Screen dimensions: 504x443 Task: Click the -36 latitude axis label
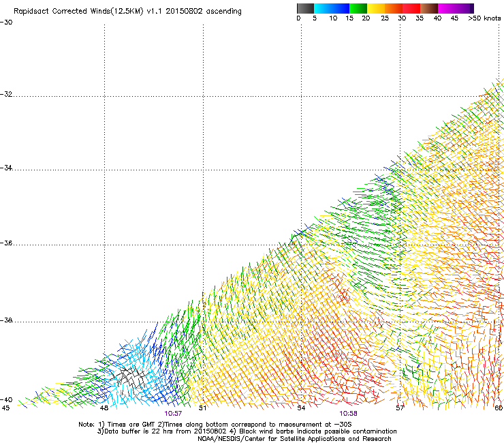(x=6, y=243)
